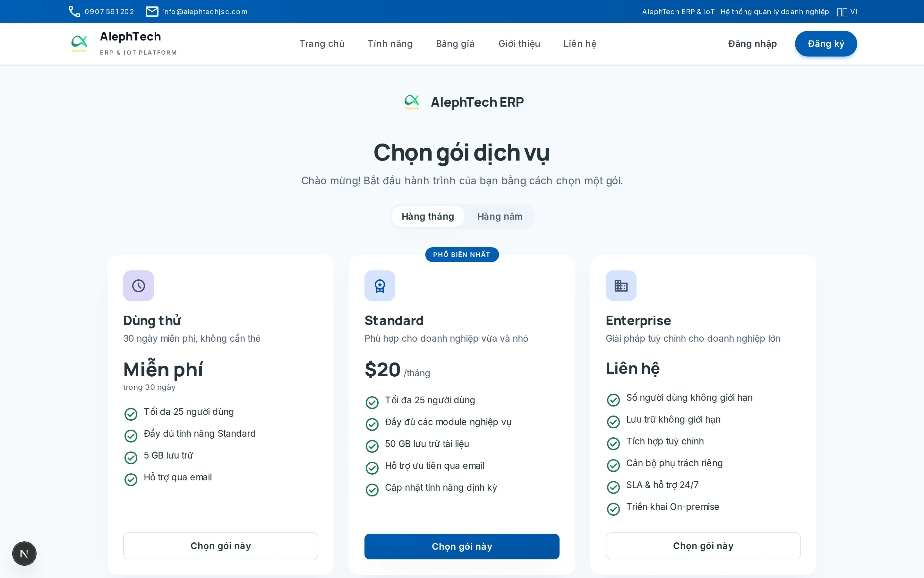Open Bảng giá nav item

455,44
